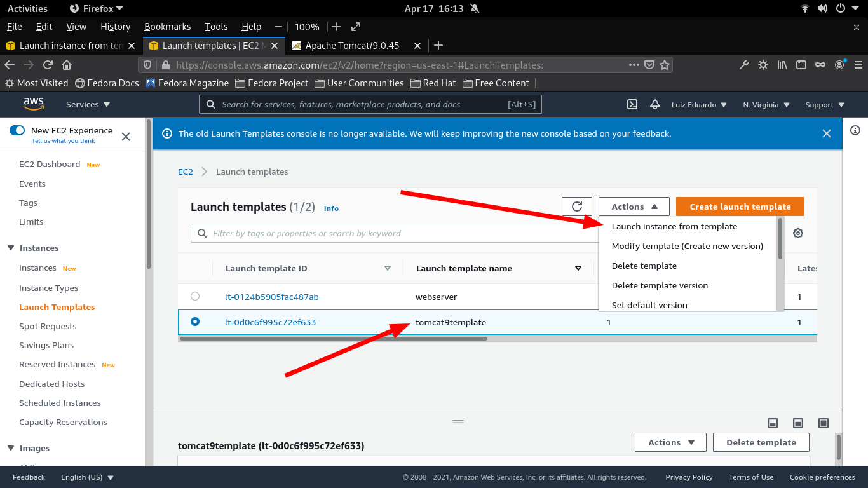Save page to Pocket icon
Screen dimensions: 868x488
click(649, 65)
